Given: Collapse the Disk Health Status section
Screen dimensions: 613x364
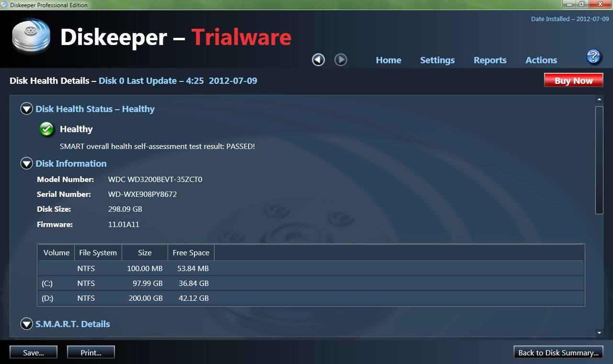Looking at the screenshot, I should click(x=26, y=109).
